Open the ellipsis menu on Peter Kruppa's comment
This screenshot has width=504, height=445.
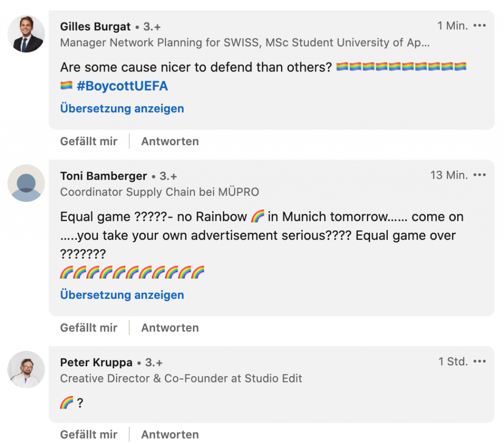[x=479, y=361]
